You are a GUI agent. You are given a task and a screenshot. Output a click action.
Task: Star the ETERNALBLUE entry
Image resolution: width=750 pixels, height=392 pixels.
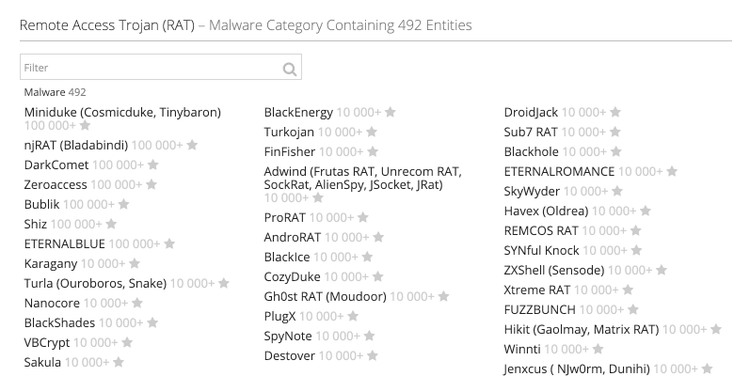click(x=169, y=244)
